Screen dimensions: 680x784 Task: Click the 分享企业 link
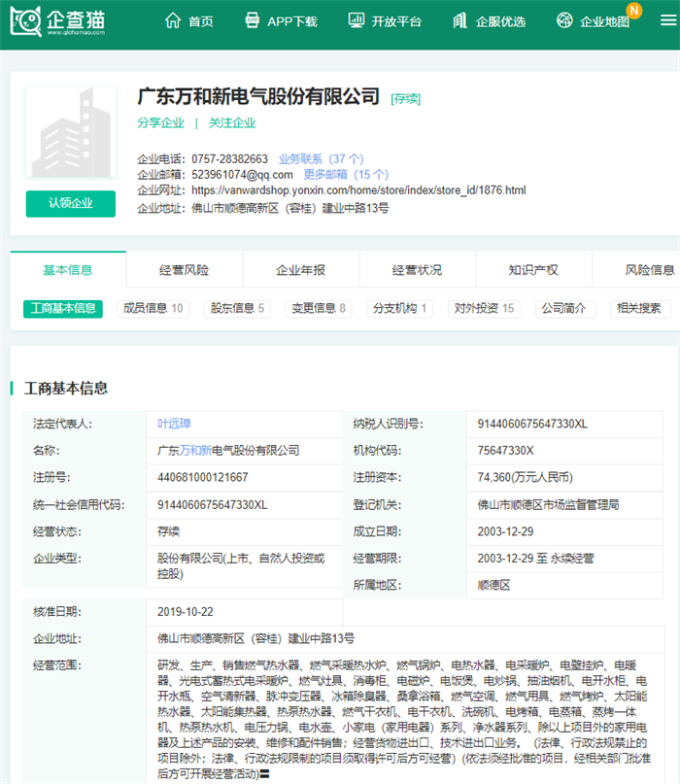tap(160, 123)
